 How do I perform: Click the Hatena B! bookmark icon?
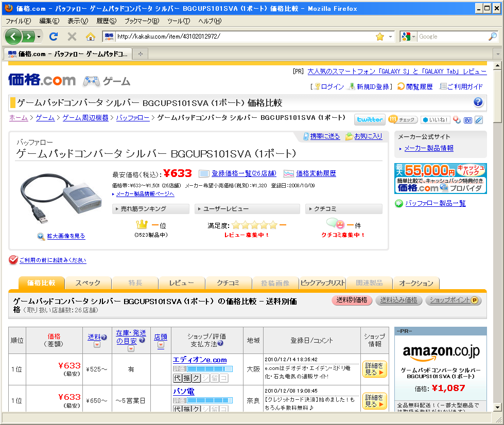pos(468,120)
